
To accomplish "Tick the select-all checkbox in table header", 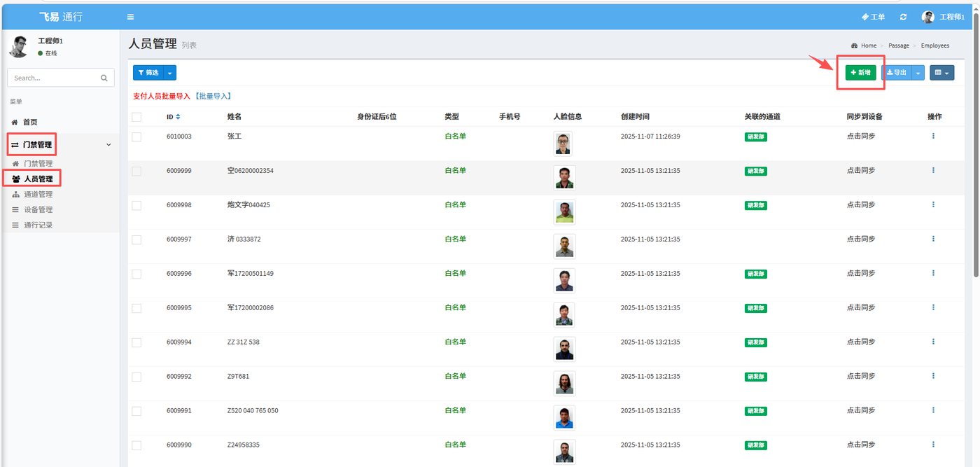I will coord(136,117).
